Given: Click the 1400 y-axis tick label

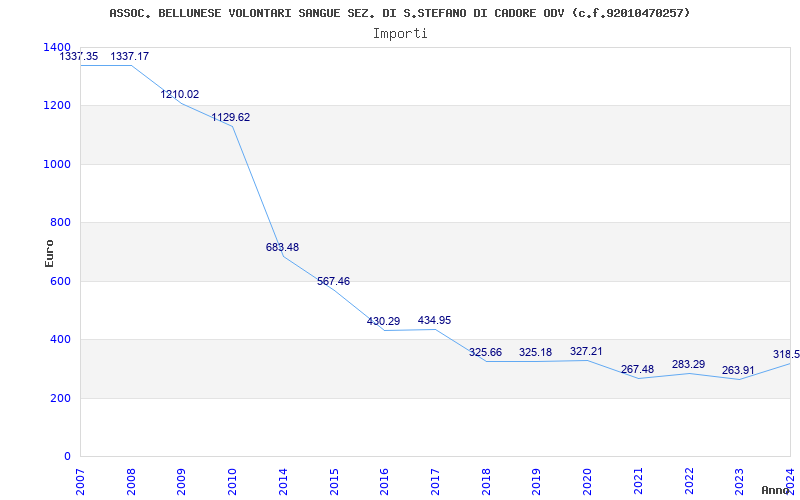Looking at the screenshot, I should tap(57, 47).
